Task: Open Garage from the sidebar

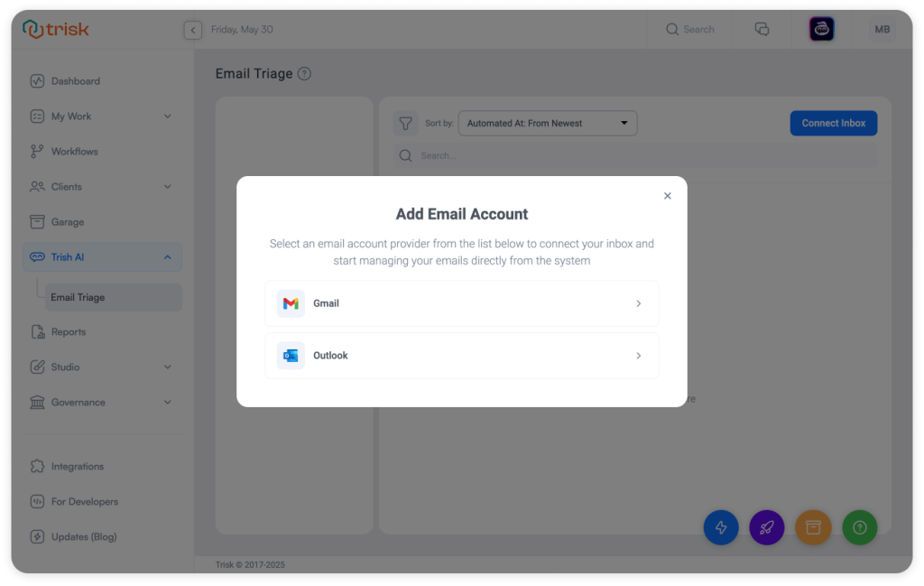Action: click(x=102, y=222)
